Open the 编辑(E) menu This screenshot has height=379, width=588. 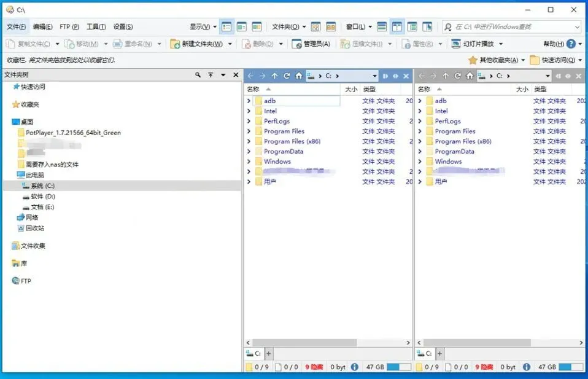tap(43, 26)
